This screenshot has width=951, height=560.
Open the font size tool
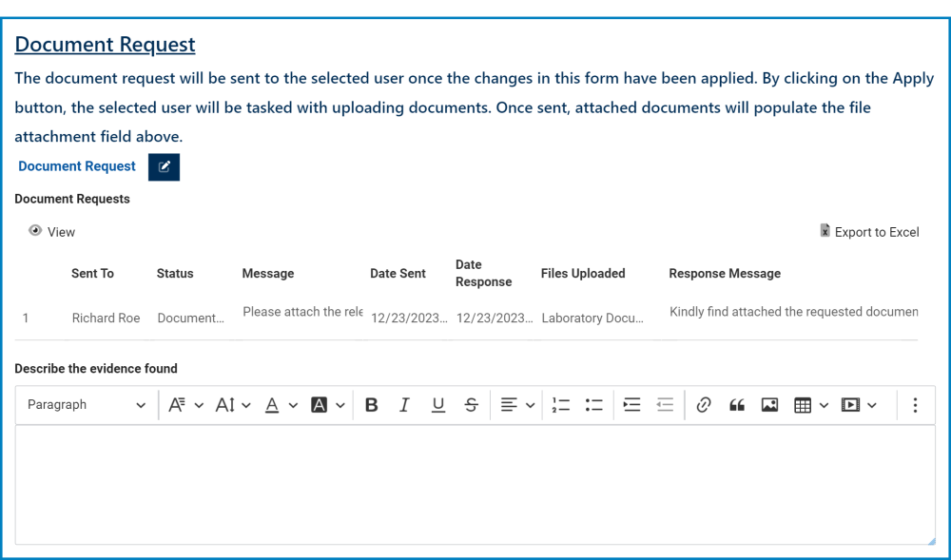coord(225,405)
